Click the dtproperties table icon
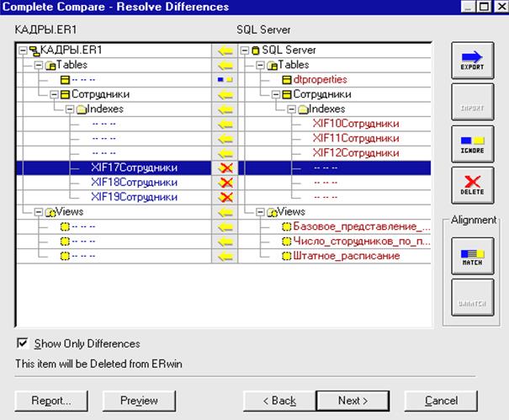This screenshot has width=509, height=420. pyautogui.click(x=287, y=80)
